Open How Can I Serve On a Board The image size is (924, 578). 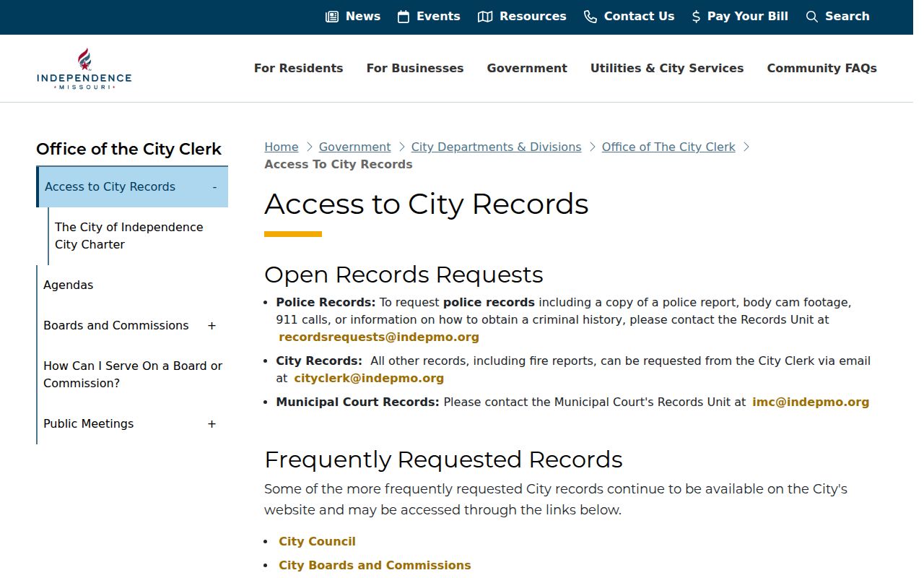point(133,375)
